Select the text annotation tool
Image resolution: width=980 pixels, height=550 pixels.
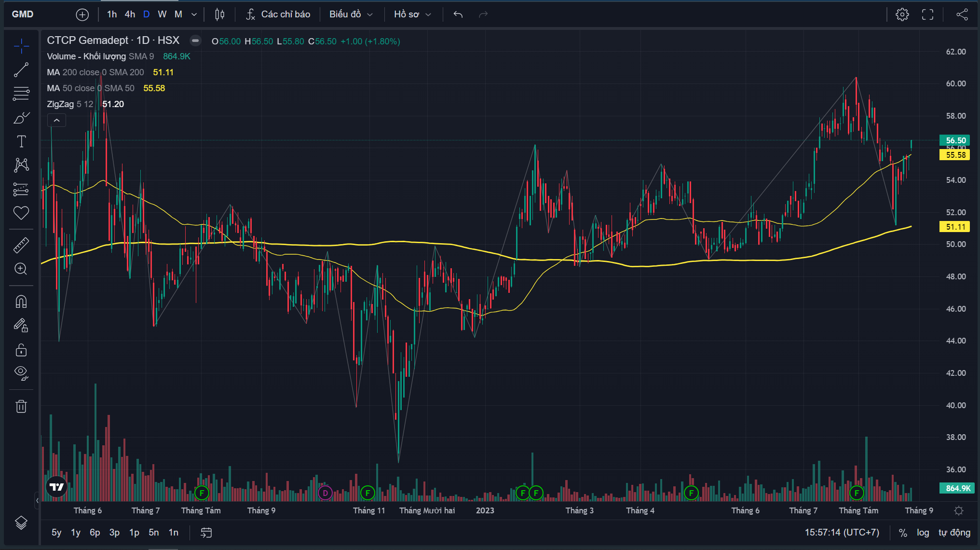click(x=21, y=141)
